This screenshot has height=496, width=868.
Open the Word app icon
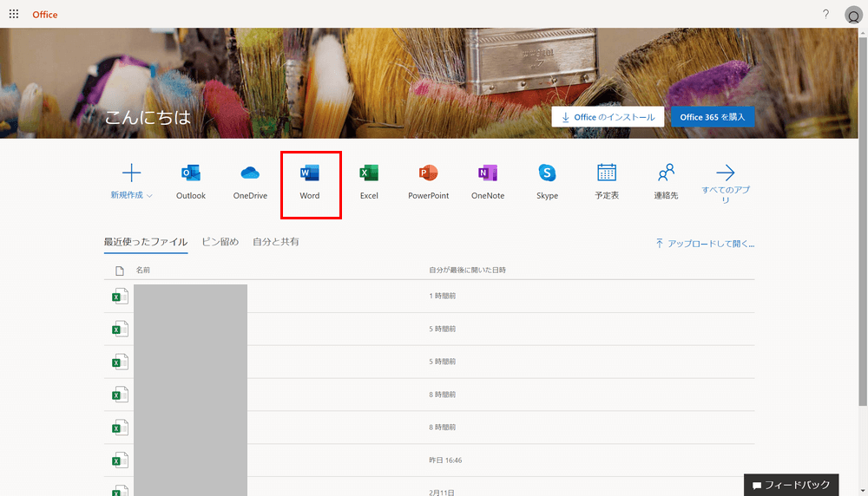310,173
